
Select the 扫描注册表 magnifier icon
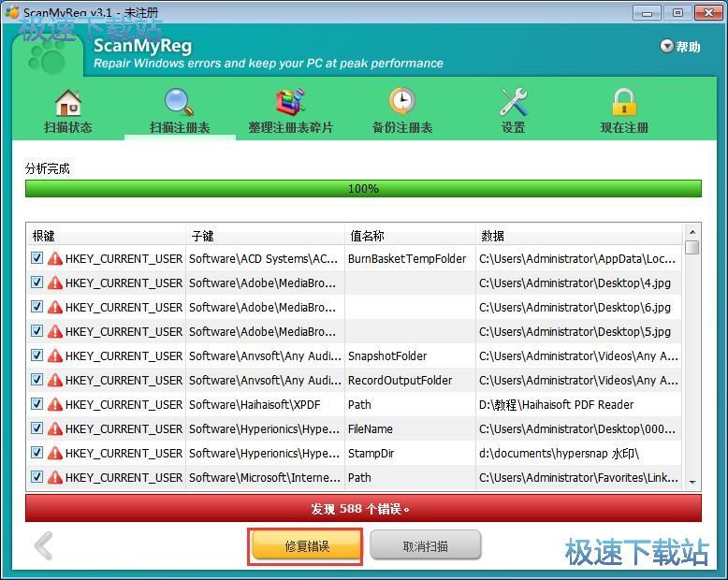(180, 102)
